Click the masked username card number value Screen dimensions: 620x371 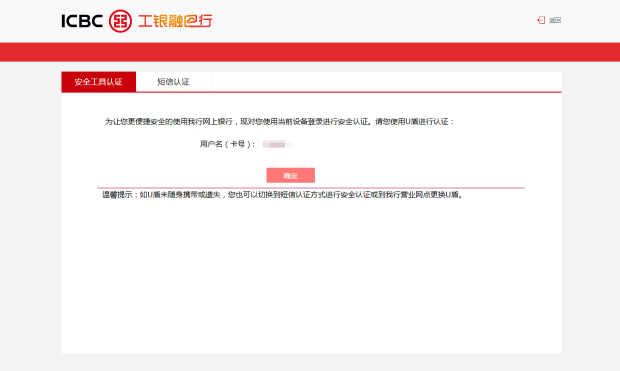(277, 144)
